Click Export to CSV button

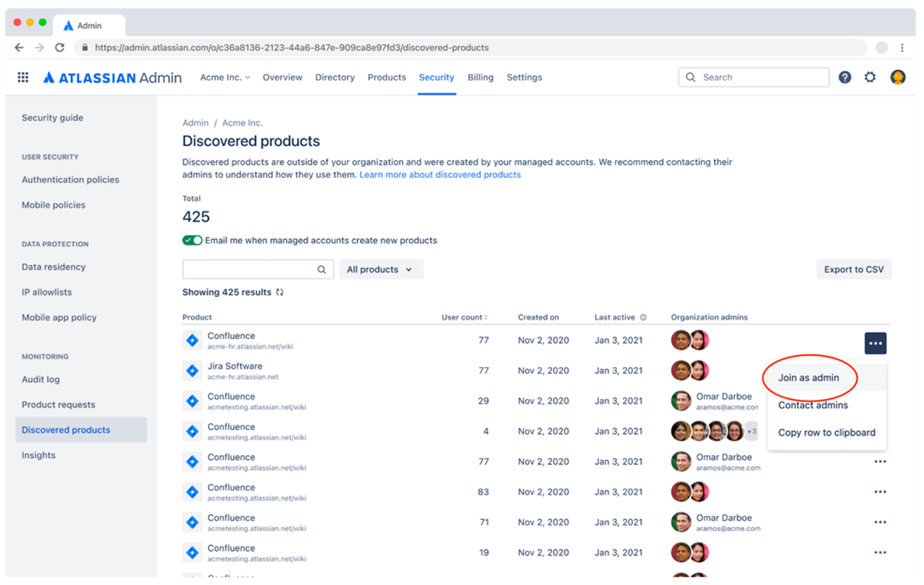point(854,270)
